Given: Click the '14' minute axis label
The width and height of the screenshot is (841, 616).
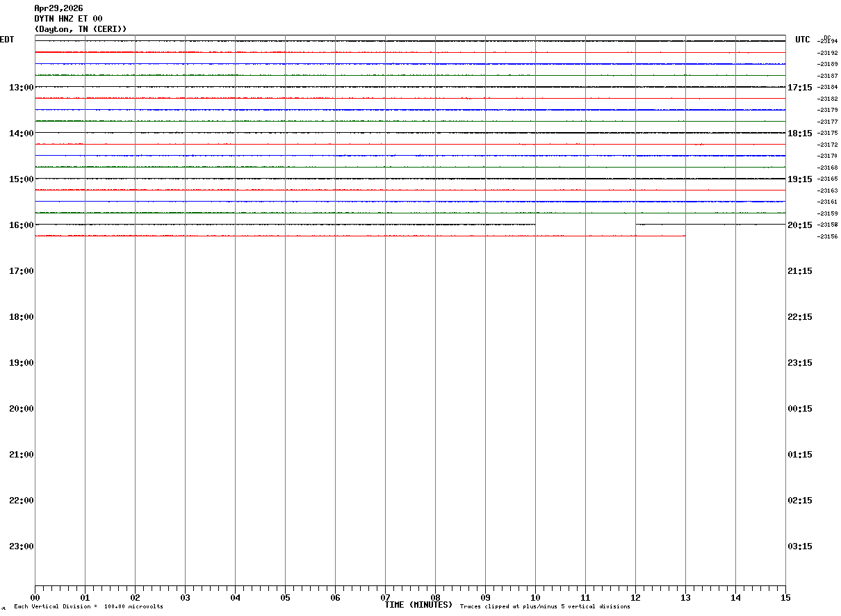Looking at the screenshot, I should (x=735, y=597).
